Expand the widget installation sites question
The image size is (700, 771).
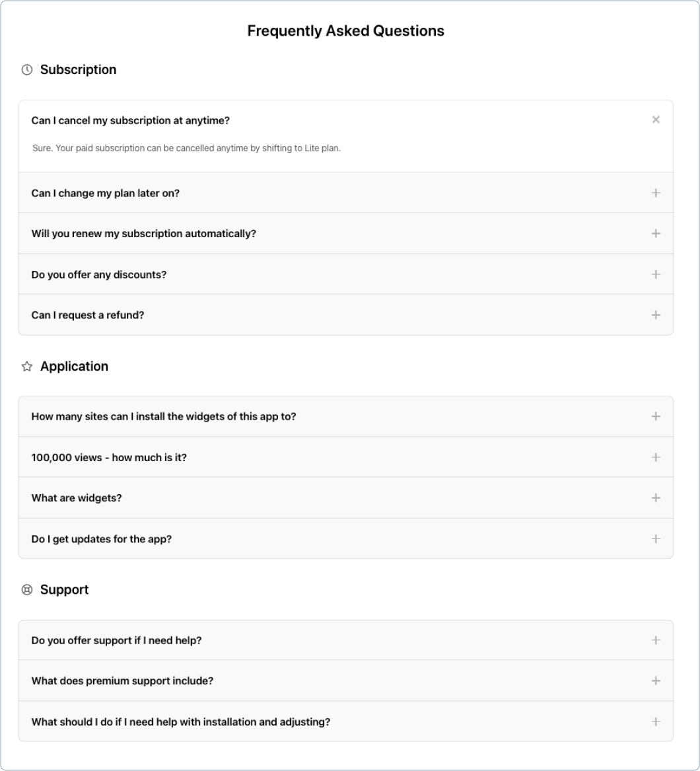pos(656,416)
